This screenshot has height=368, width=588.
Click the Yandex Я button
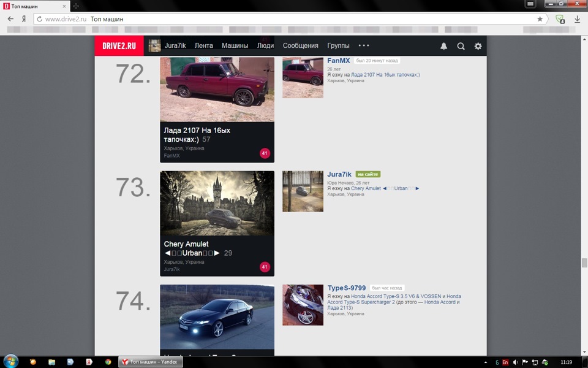pos(24,19)
